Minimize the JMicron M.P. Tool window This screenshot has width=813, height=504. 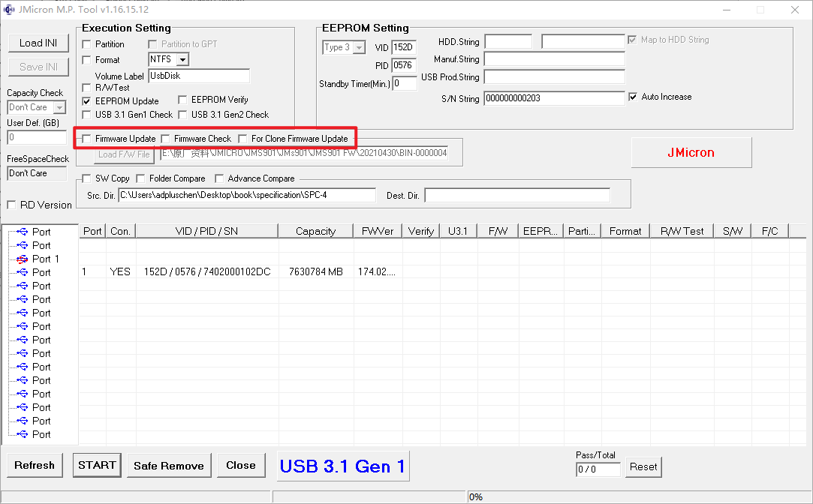727,10
